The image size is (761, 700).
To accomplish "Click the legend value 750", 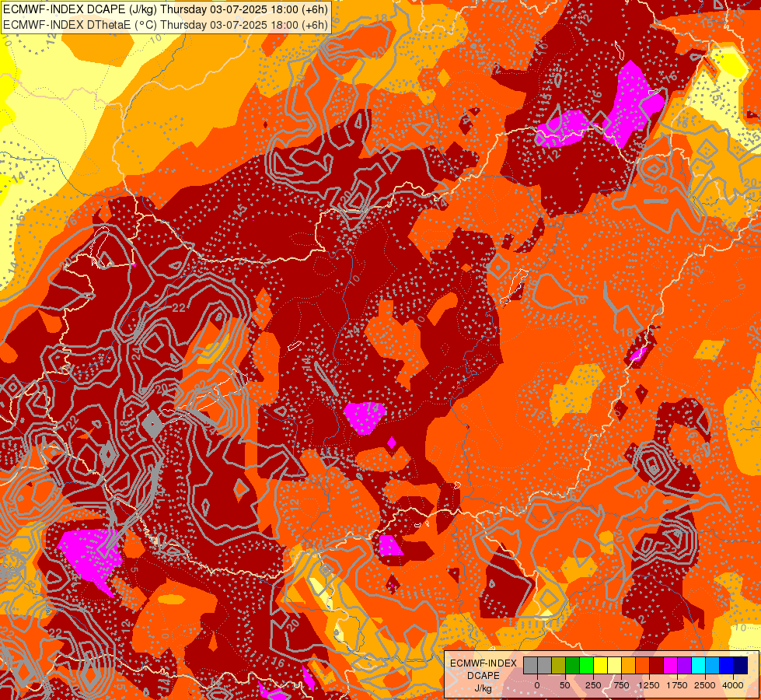I will point(621,685).
